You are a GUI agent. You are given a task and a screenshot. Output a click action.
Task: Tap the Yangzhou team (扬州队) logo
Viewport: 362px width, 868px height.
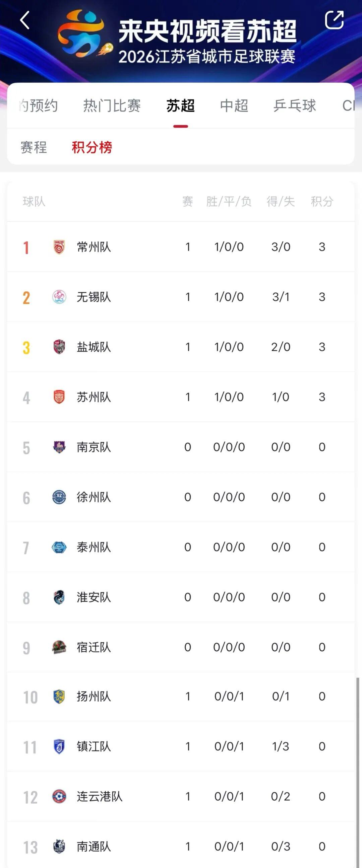[x=59, y=697]
